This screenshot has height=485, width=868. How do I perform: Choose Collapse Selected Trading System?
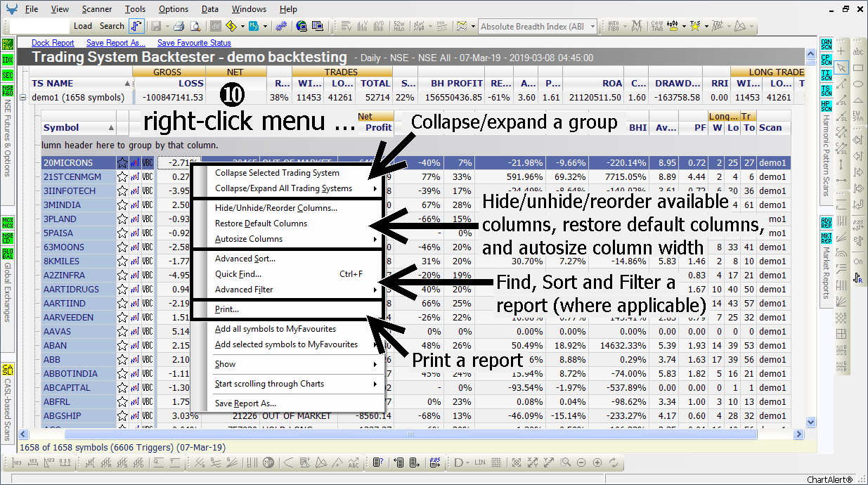277,173
